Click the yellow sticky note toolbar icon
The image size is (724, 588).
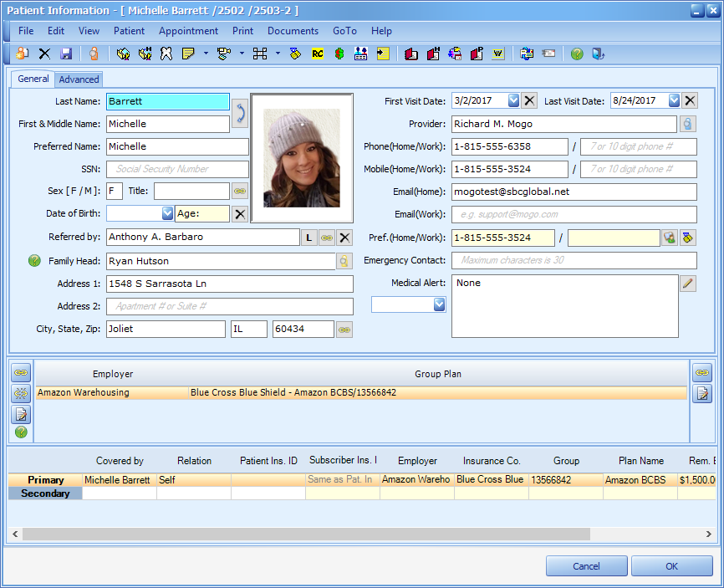pyautogui.click(x=188, y=54)
